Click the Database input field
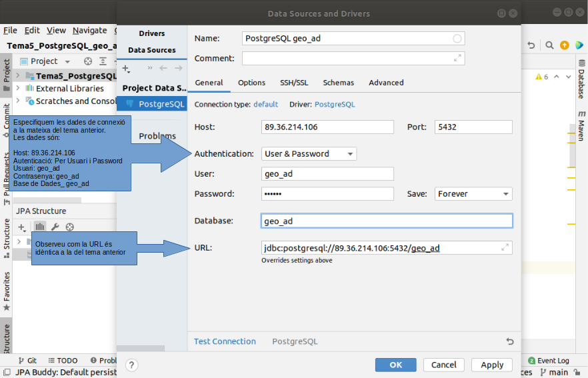 tap(387, 221)
